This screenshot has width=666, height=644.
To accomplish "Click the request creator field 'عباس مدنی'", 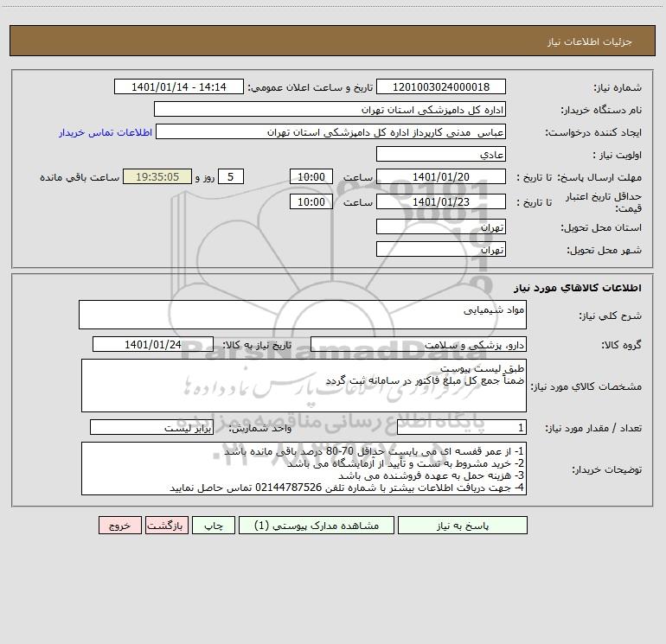I will pyautogui.click(x=330, y=131).
